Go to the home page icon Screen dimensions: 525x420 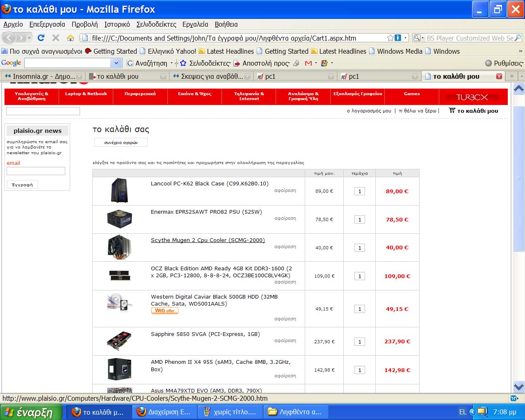71,38
